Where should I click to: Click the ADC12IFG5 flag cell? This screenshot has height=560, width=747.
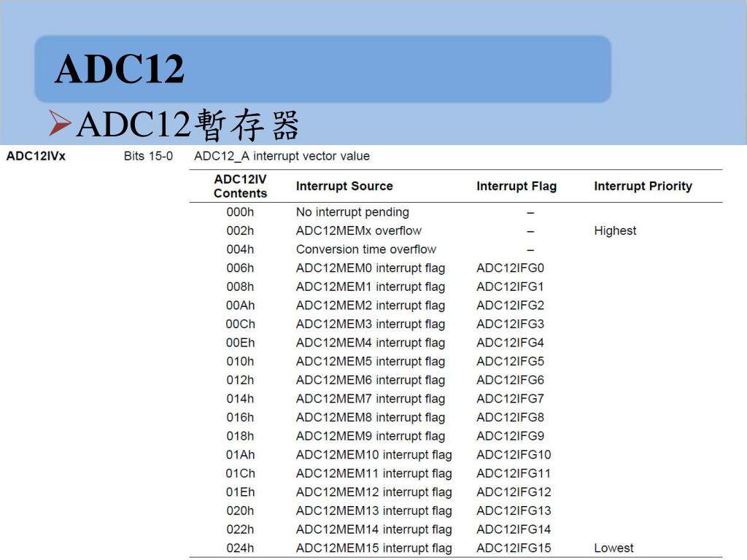[510, 362]
